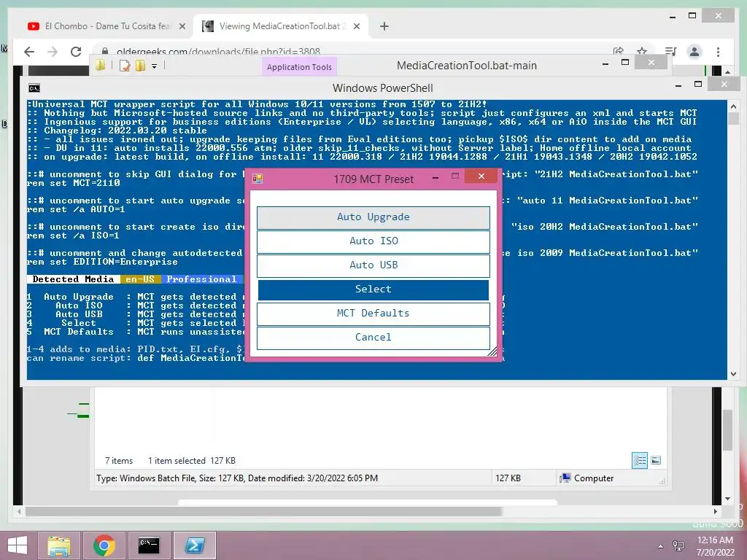Show hidden system tray icons arrow

pos(660,546)
